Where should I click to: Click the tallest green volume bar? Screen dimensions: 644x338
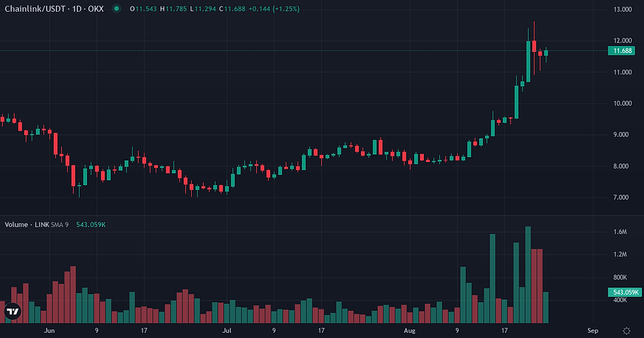click(x=528, y=275)
